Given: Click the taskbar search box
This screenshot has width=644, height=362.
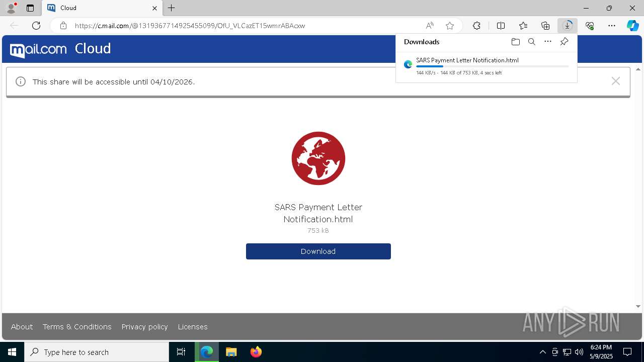Looking at the screenshot, I should tap(97, 352).
